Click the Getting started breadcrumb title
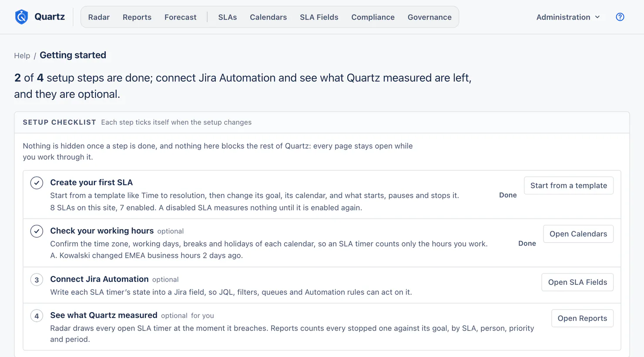Viewport: 644px width, 357px height. coord(73,55)
